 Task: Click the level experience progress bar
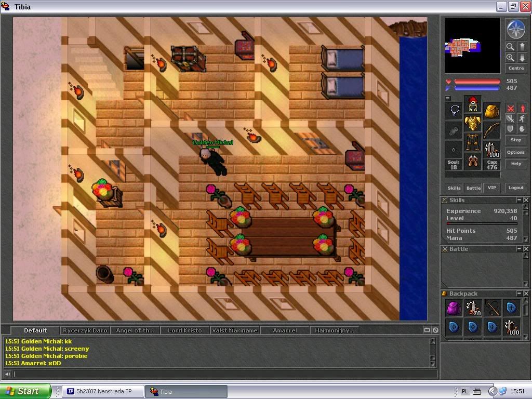482,223
